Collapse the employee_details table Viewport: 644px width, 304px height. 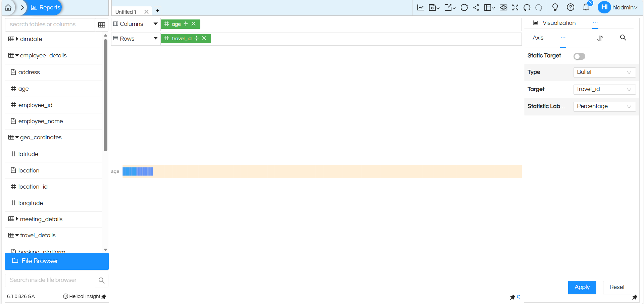point(17,55)
